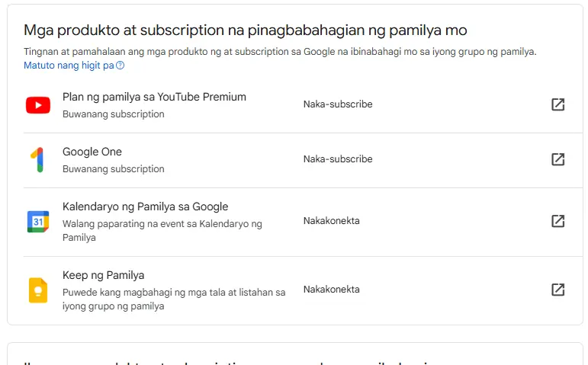Open Google One via external link icon

557,159
